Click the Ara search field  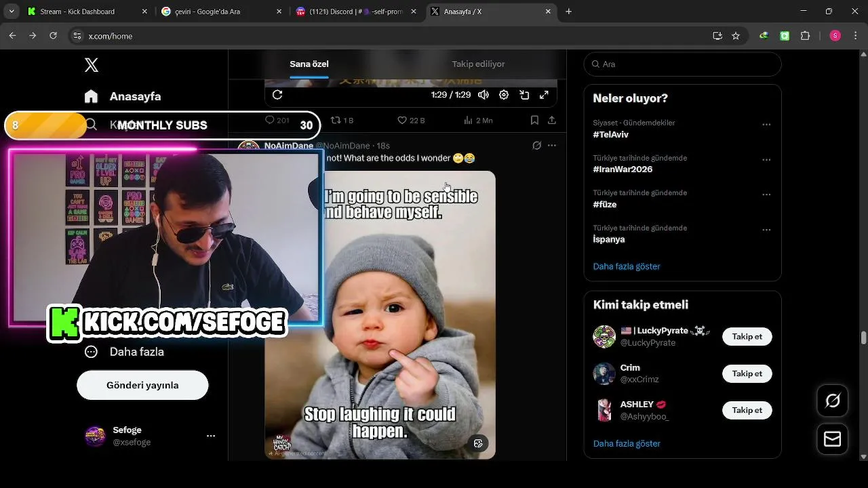682,64
